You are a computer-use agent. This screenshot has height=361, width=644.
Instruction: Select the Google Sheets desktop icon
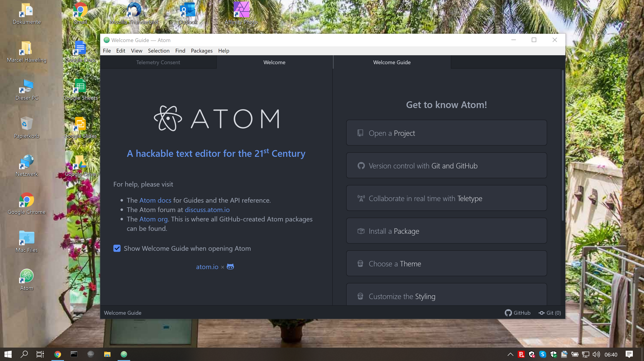point(80,90)
